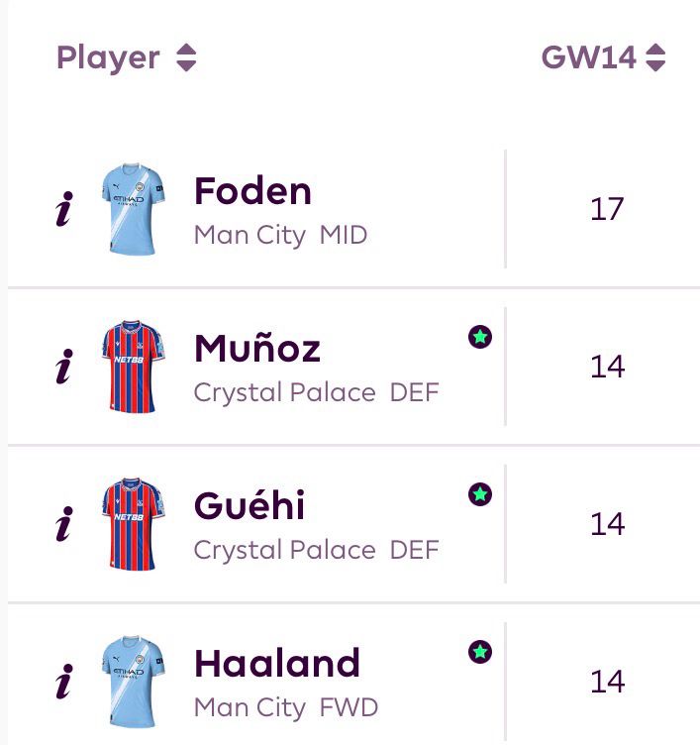Click the green star badge on Muñoz
This screenshot has width=700, height=745.
pyautogui.click(x=479, y=337)
